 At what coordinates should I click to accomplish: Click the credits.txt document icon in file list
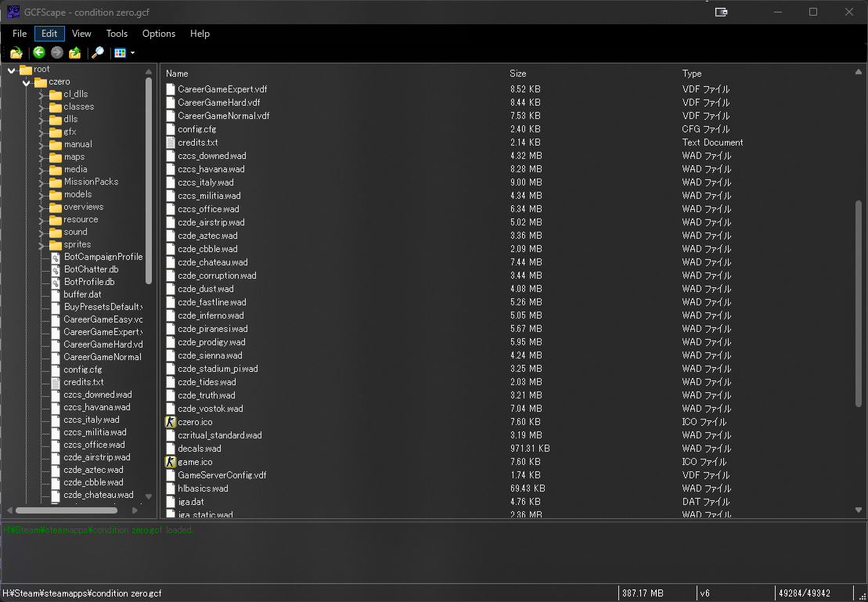pos(171,142)
